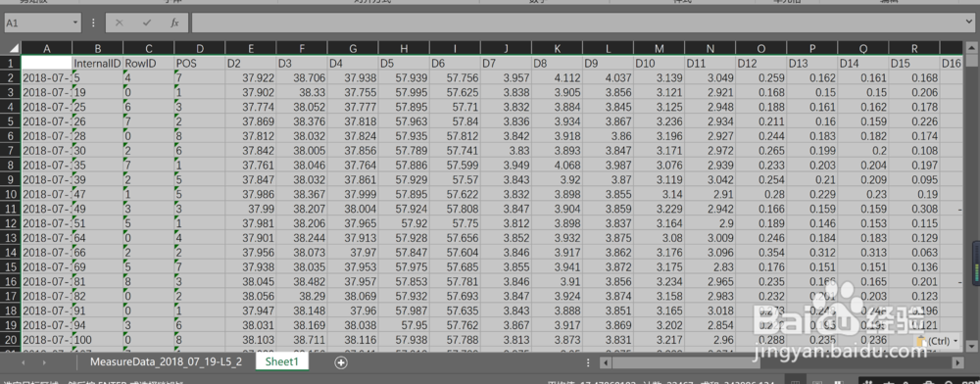980x384 pixels.
Task: Select cell containing 0.095
Action: point(914,180)
